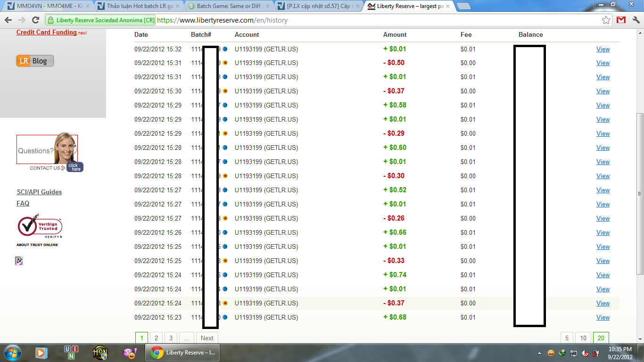This screenshot has width=644, height=362.
Task: Open the LR Blog button
Action: tap(35, 61)
